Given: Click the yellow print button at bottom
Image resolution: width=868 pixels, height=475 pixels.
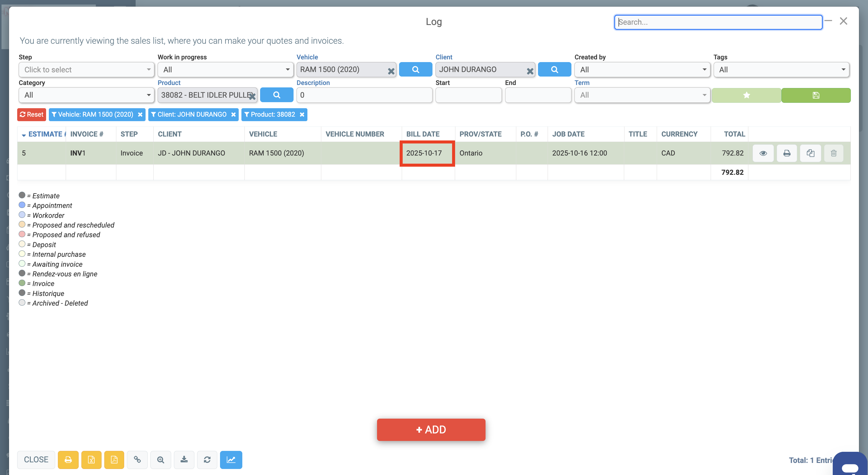Looking at the screenshot, I should [x=68, y=460].
